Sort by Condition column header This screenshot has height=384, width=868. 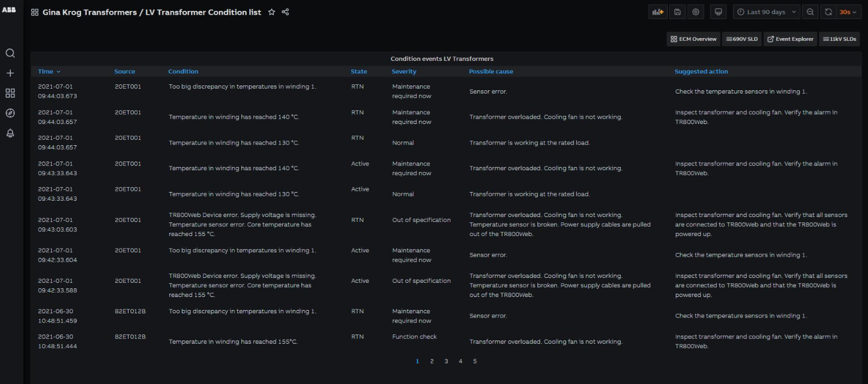(x=183, y=71)
